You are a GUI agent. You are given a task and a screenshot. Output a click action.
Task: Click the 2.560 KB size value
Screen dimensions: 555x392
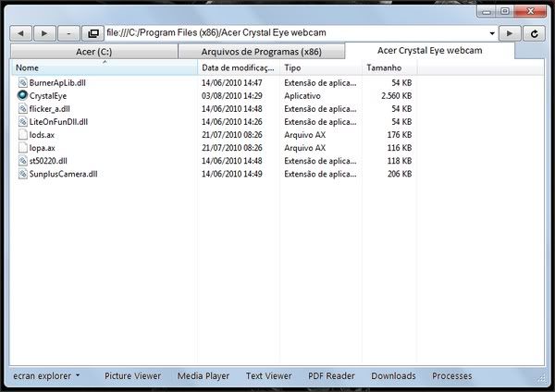[397, 96]
